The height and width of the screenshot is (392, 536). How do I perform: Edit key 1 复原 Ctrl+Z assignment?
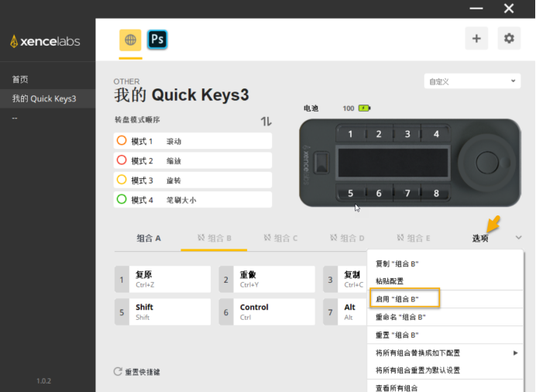[x=163, y=279]
